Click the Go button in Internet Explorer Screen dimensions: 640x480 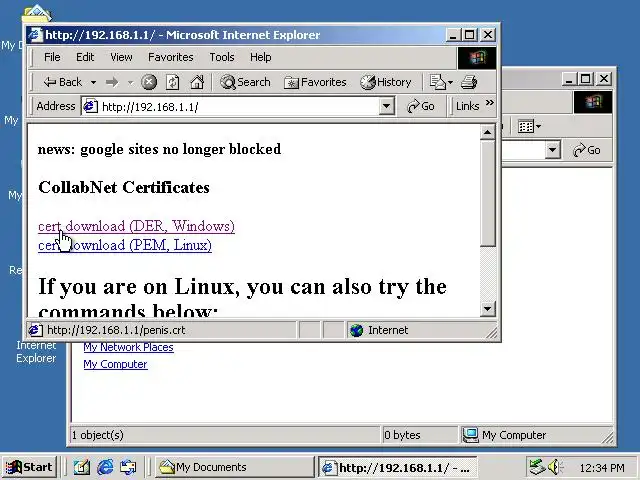(x=421, y=107)
